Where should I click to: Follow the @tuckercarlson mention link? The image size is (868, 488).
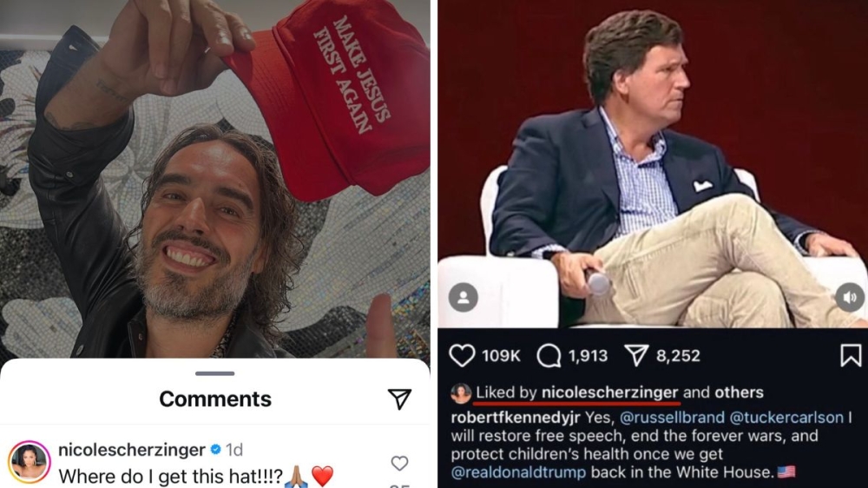click(x=786, y=417)
